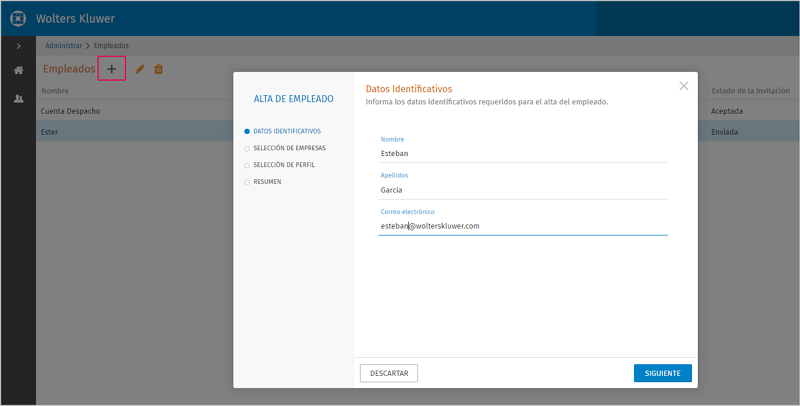Click the Nombre field containing Esteban

(x=523, y=154)
